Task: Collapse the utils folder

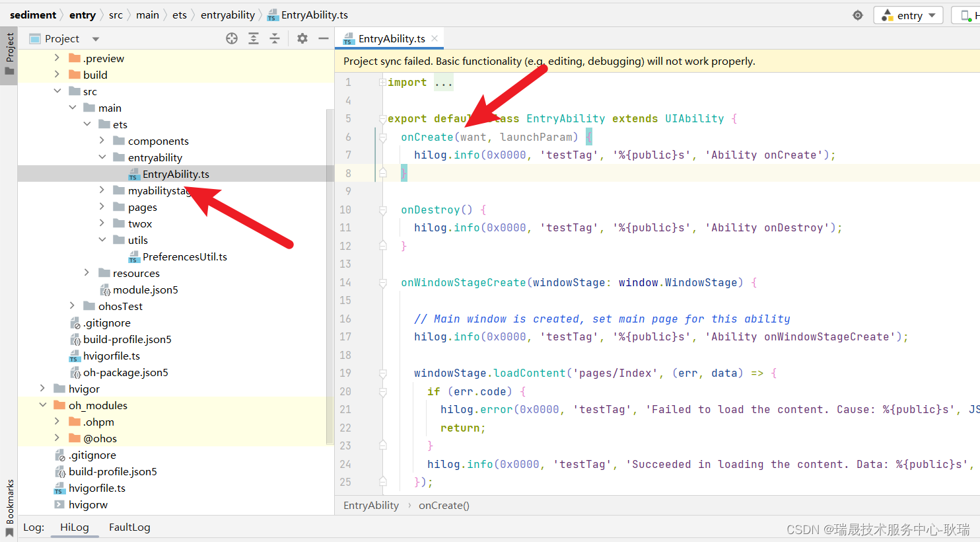Action: (x=102, y=240)
